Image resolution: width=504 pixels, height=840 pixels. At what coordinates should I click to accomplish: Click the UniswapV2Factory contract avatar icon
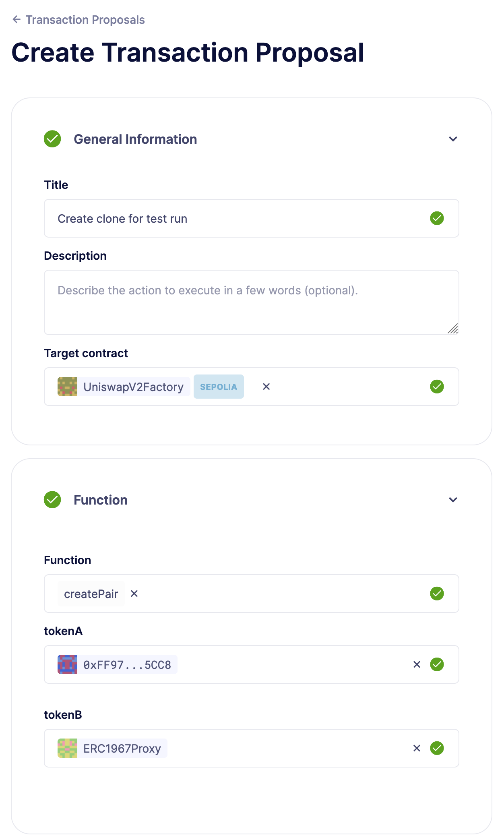point(67,387)
